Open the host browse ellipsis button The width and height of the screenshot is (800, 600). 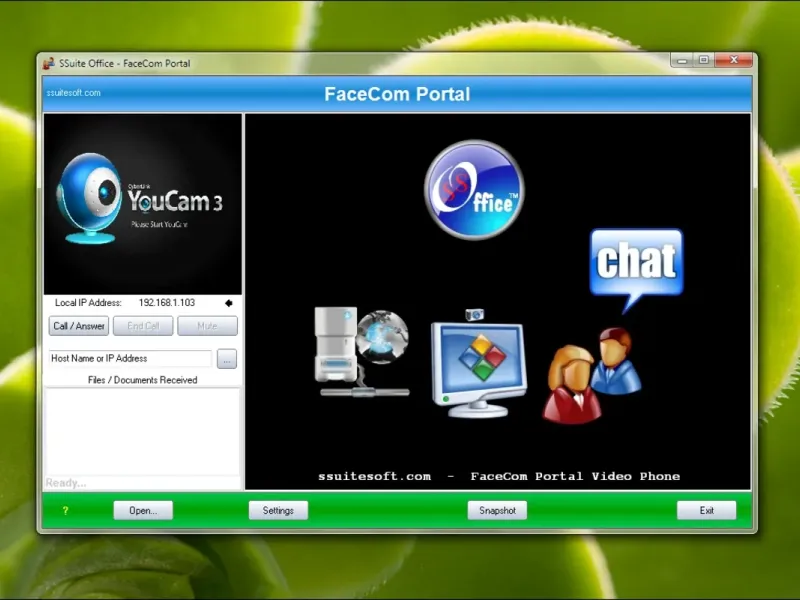227,359
